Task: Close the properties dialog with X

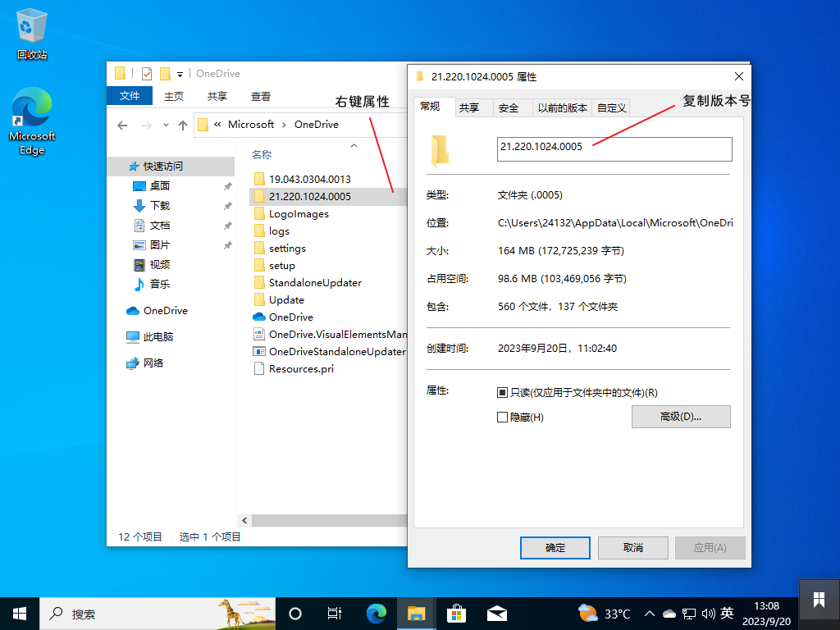Action: (739, 76)
